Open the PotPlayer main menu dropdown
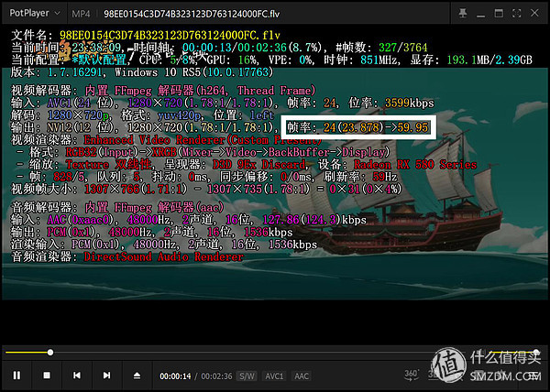The image size is (550, 392). pyautogui.click(x=35, y=14)
